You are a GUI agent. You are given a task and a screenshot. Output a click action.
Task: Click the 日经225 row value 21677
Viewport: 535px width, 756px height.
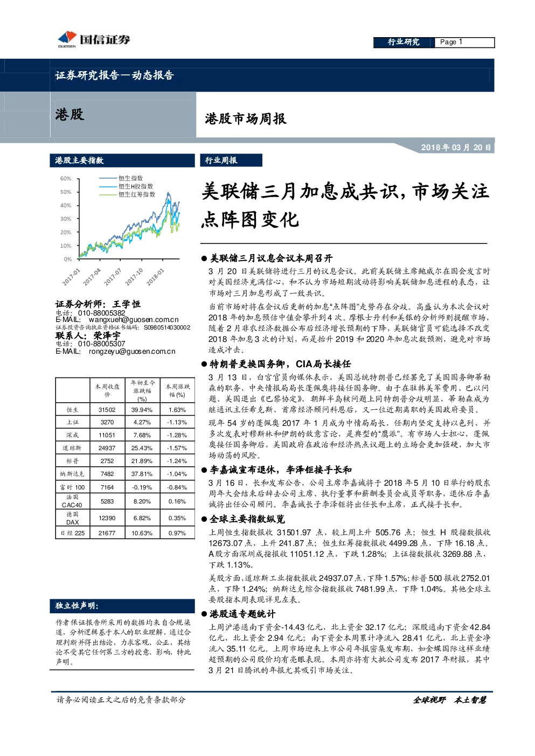107,533
